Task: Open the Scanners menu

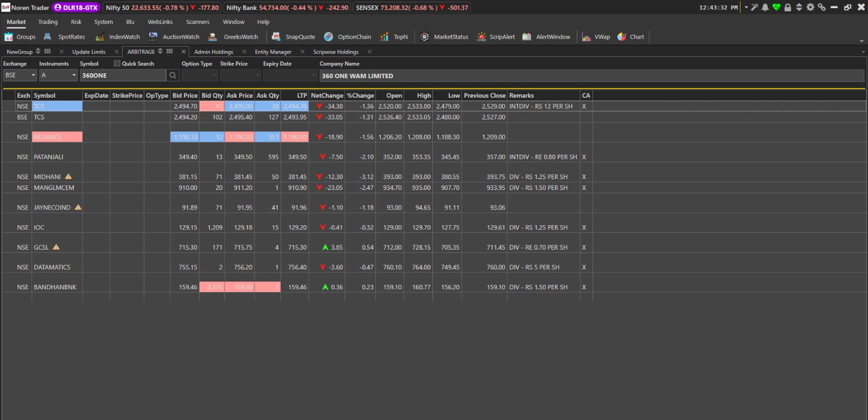Action: [197, 22]
